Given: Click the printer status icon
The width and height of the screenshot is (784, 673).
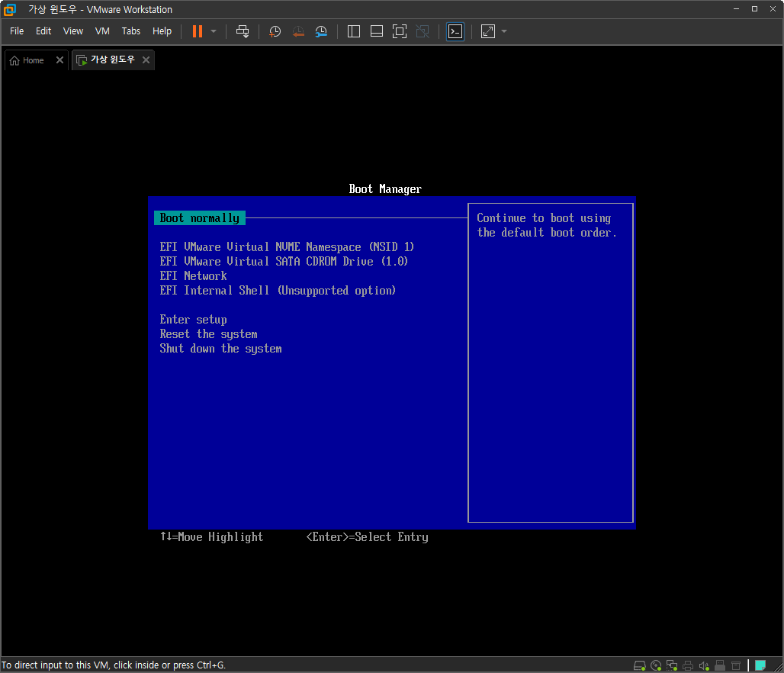Looking at the screenshot, I should 688,665.
